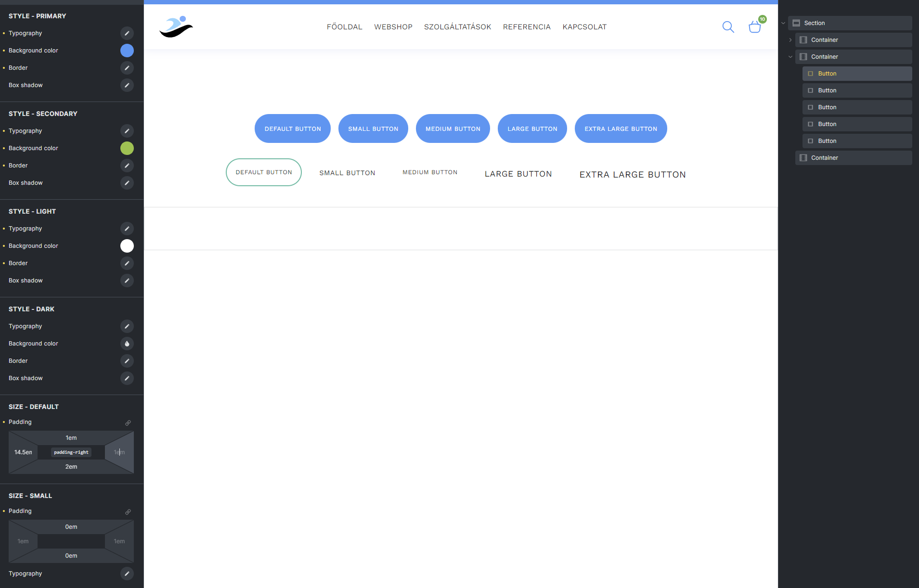Edit Box shadow in Style - Primary

coord(127,85)
